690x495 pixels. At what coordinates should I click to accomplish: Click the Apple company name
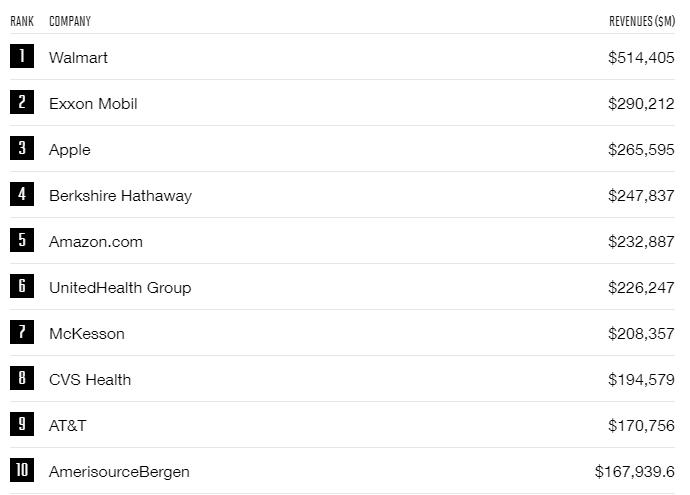[70, 150]
